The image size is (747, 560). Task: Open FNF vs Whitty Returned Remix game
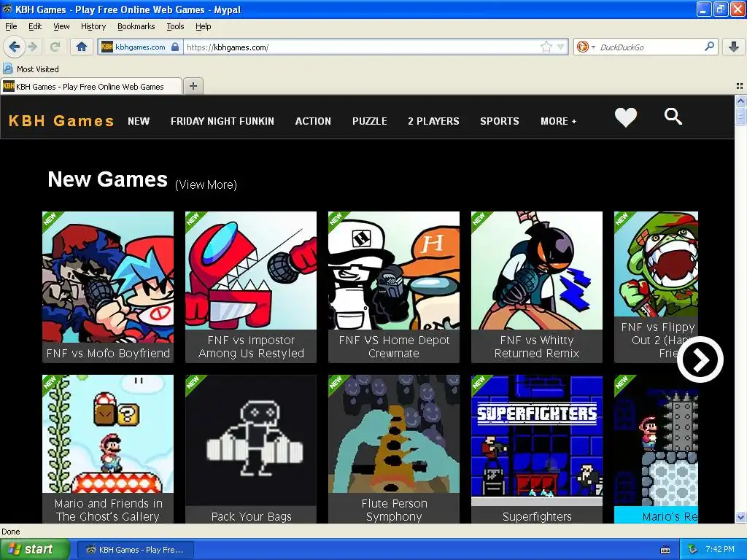point(536,287)
